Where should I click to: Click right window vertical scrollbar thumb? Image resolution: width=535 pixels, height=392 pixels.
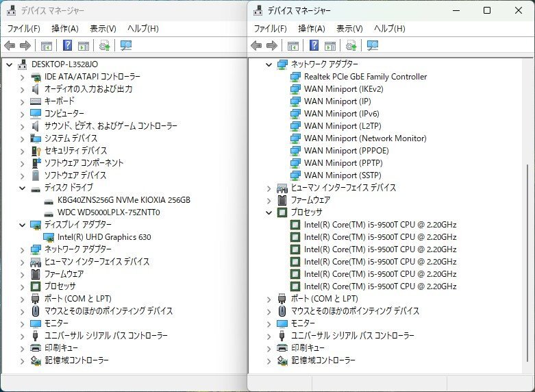[527, 263]
